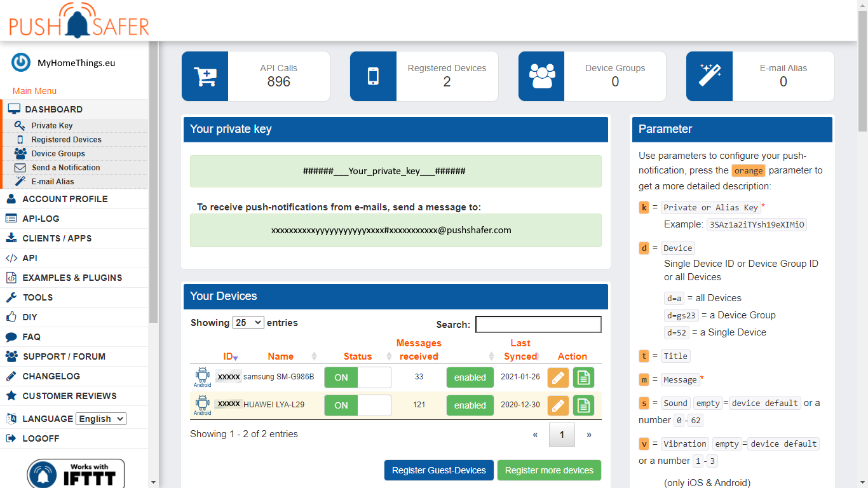Edit the HUAWEI LYA-L29 device with pencil icon
This screenshot has width=868, height=488.
coord(558,405)
